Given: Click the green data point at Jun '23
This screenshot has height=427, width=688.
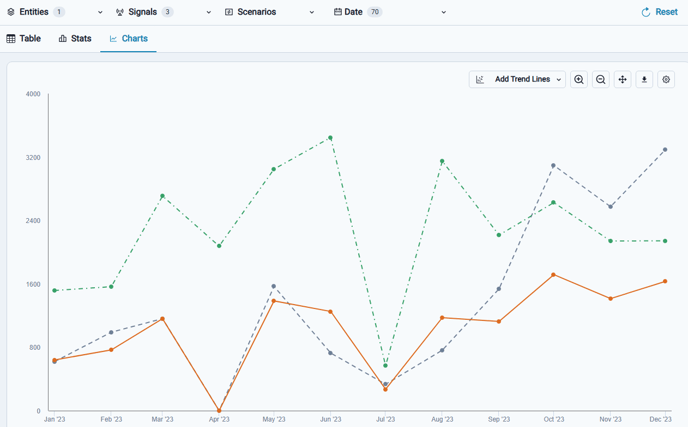Looking at the screenshot, I should coord(330,138).
